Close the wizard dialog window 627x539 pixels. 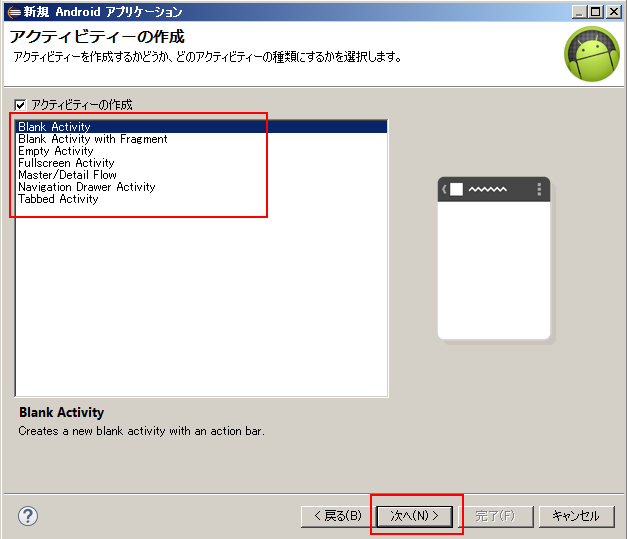click(613, 12)
